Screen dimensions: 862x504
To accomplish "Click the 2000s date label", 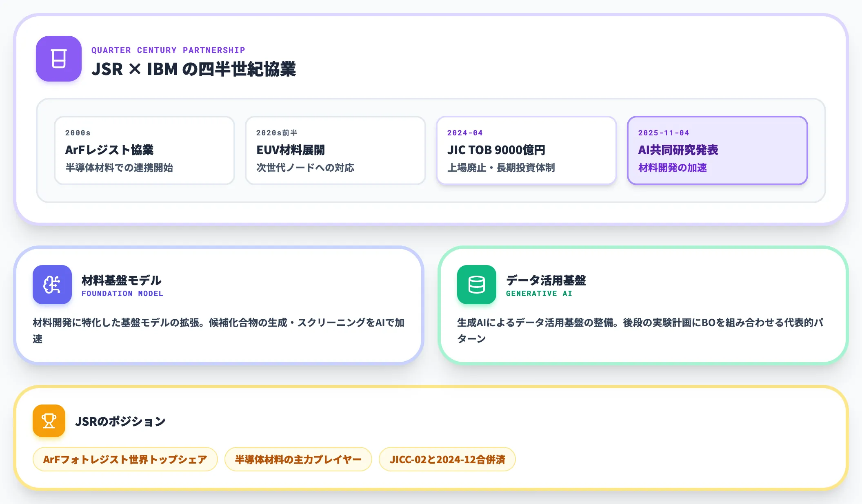I will (78, 133).
